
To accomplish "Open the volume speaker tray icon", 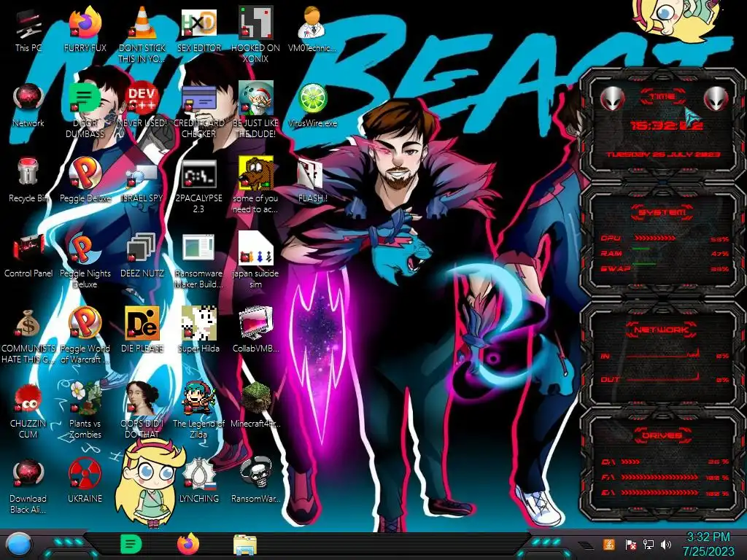I will pyautogui.click(x=666, y=544).
